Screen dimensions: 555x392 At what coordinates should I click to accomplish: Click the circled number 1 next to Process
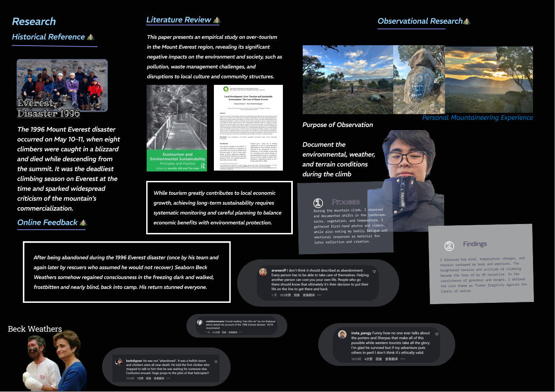click(318, 203)
